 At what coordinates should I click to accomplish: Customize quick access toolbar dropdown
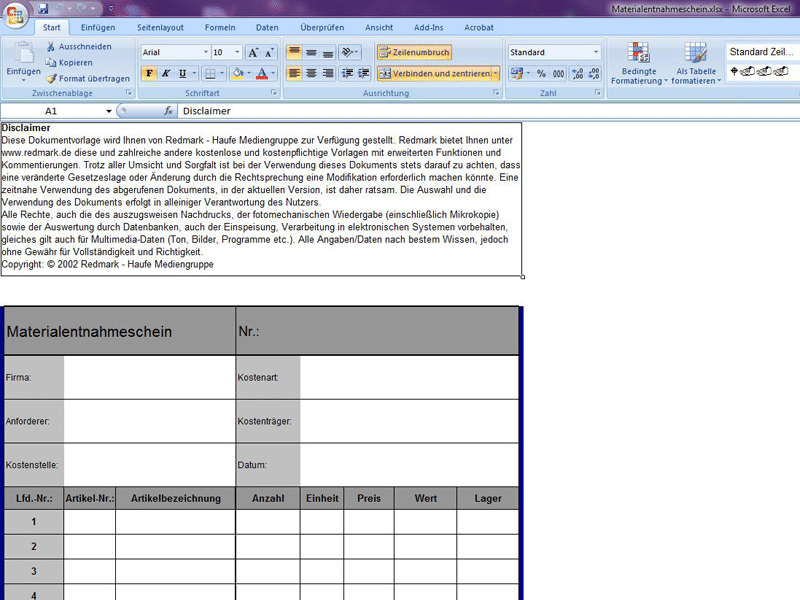tap(111, 9)
